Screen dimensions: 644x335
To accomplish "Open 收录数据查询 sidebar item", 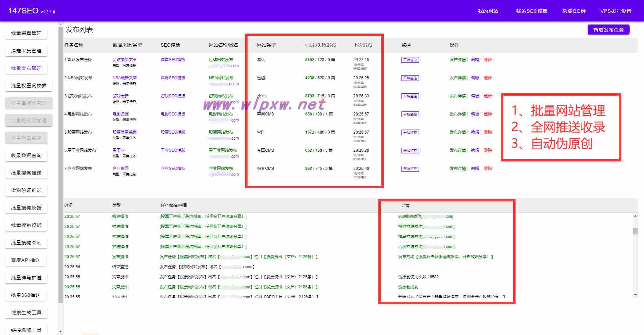I will 26,155.
